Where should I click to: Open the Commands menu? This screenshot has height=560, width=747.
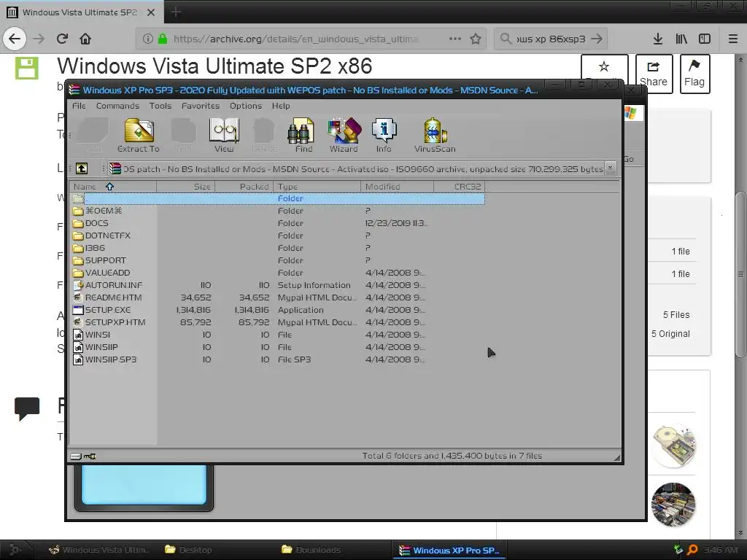tap(117, 106)
